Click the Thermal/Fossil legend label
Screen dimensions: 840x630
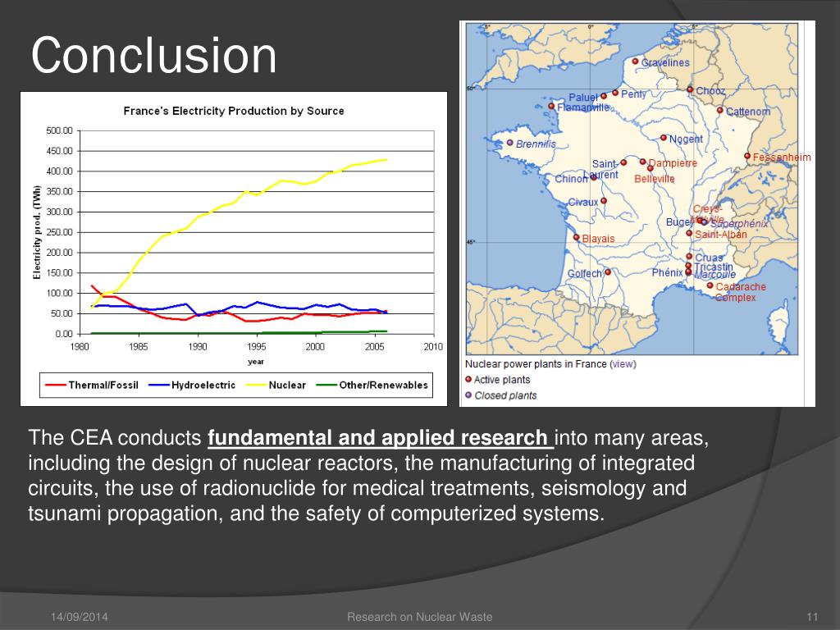103,386
